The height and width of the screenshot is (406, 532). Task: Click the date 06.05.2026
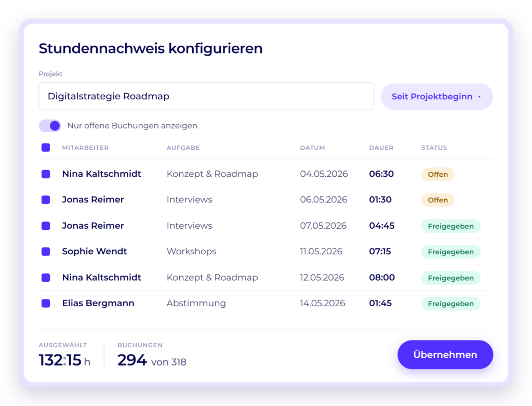324,200
